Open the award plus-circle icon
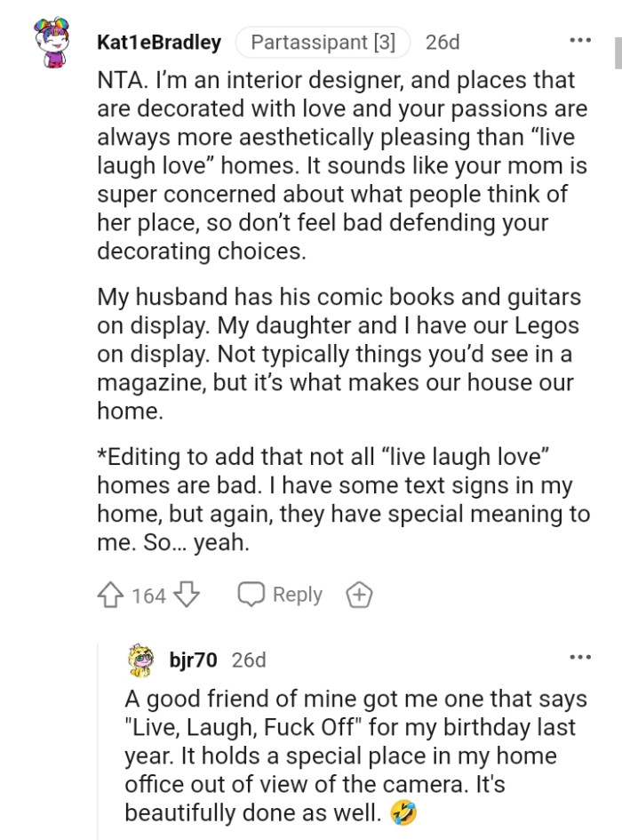Image resolution: width=622 pixels, height=840 pixels. tap(359, 595)
